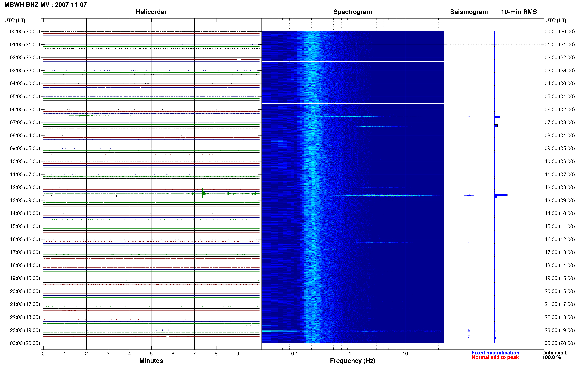Viewport: 588px width, 368px height.
Task: Click the blue 'Fixed magnification' legend text
Action: tap(495, 353)
